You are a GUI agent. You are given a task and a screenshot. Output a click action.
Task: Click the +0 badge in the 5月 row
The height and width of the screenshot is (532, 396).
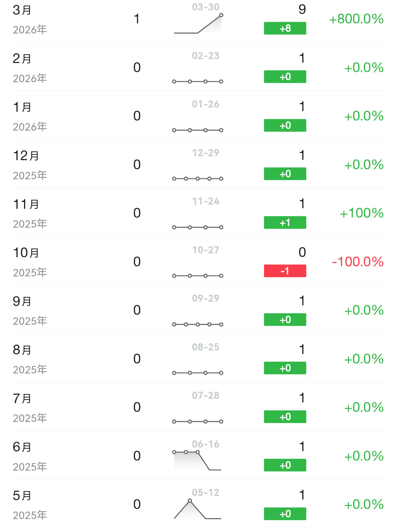(285, 514)
